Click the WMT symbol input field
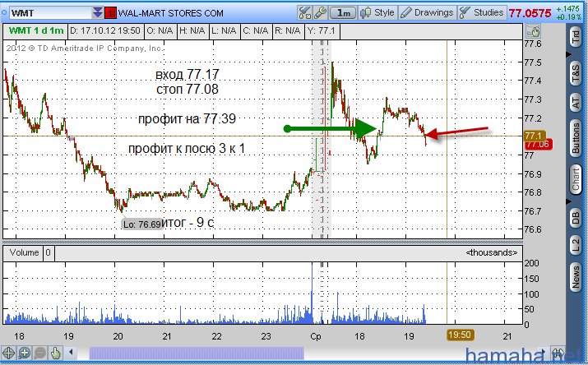The height and width of the screenshot is (365, 588). coord(50,13)
